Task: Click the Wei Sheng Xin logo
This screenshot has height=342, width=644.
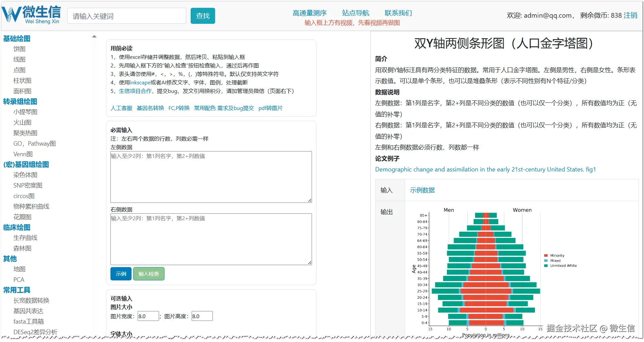Action: (31, 15)
